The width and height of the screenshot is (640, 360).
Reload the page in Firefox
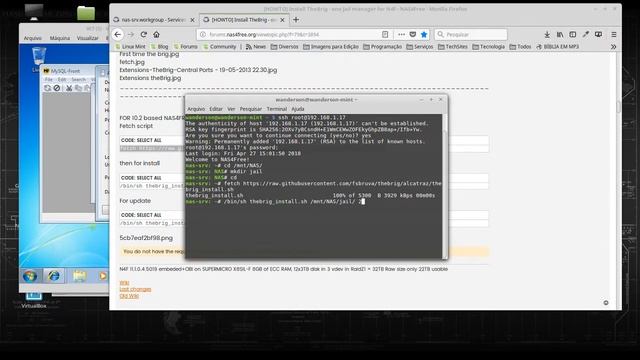tap(144, 35)
